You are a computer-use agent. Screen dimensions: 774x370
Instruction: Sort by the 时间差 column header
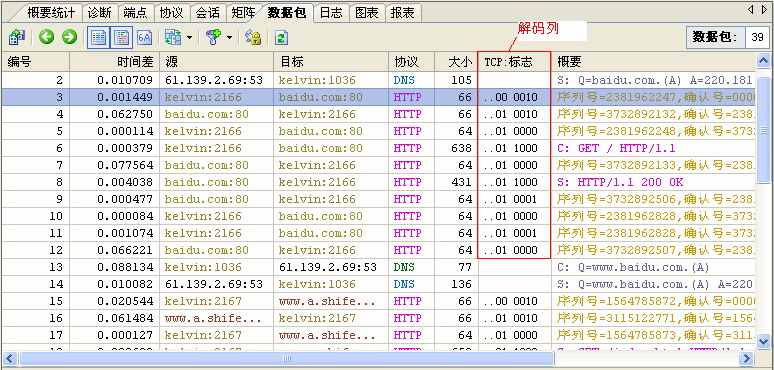click(115, 62)
